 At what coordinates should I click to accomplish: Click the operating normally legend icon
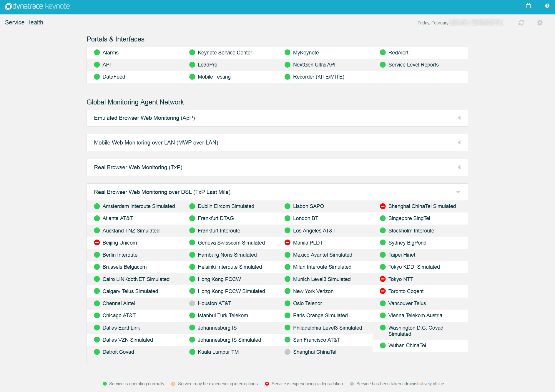click(105, 383)
